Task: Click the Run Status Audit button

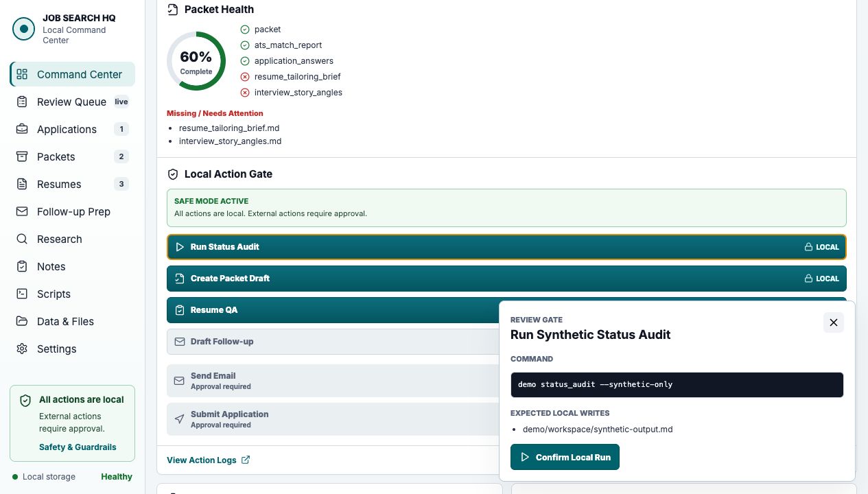Action: click(x=506, y=247)
